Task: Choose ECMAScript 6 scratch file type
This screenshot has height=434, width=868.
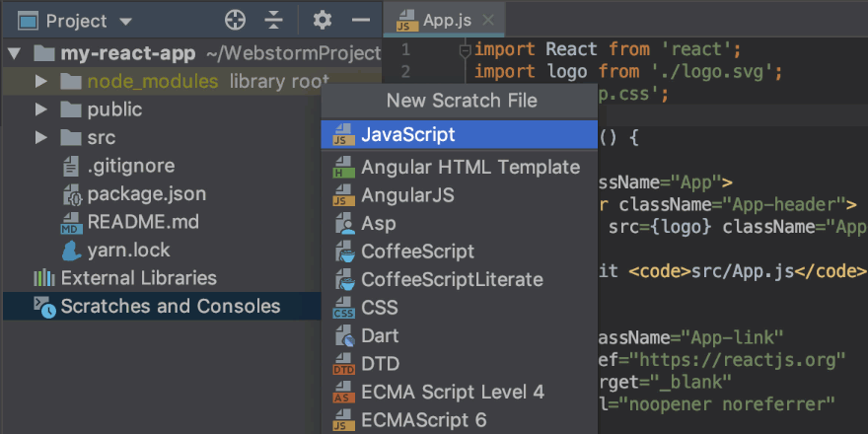Action: click(x=460, y=420)
